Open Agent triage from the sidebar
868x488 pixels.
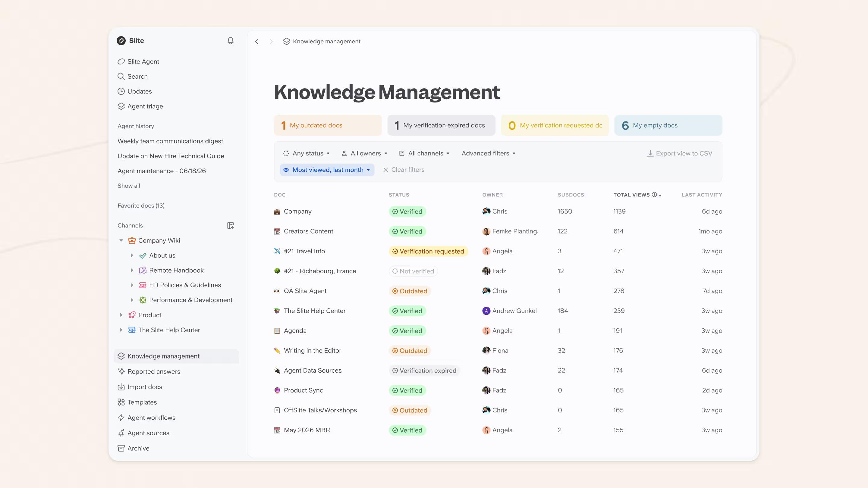pyautogui.click(x=140, y=106)
